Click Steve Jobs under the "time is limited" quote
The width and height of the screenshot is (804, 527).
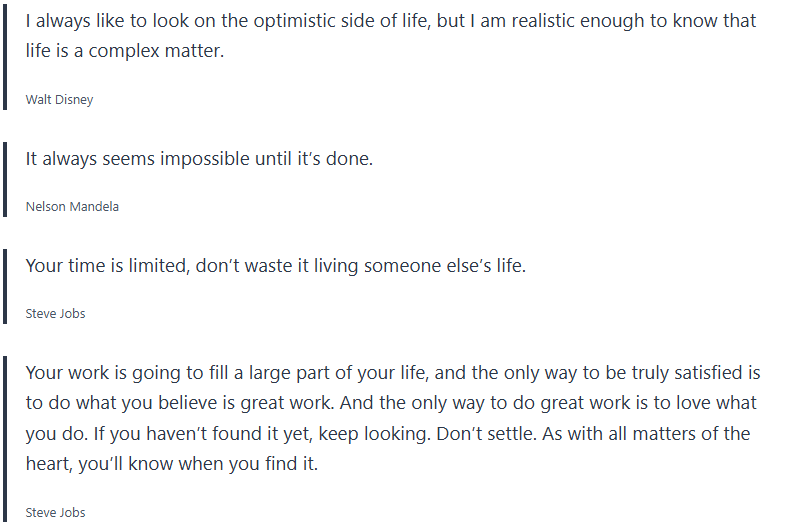click(x=55, y=314)
